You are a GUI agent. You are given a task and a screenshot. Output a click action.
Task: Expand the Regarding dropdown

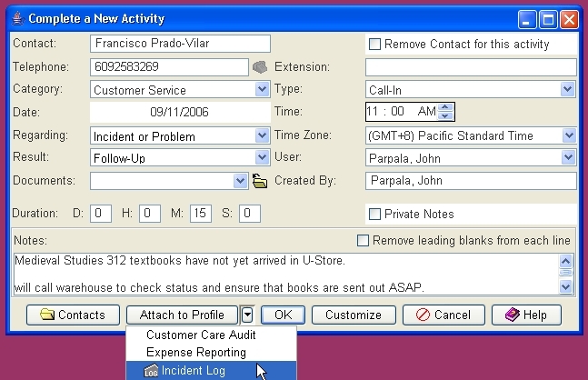(x=262, y=135)
